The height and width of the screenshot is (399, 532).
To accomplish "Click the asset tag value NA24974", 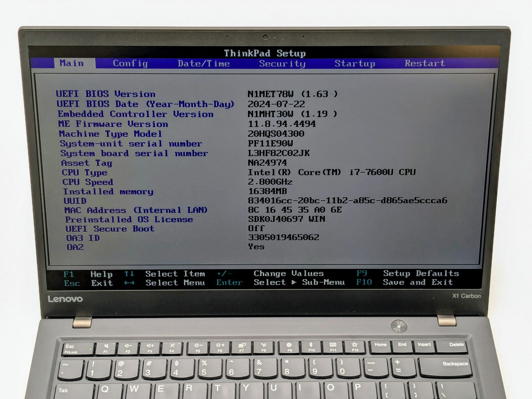I will [268, 163].
